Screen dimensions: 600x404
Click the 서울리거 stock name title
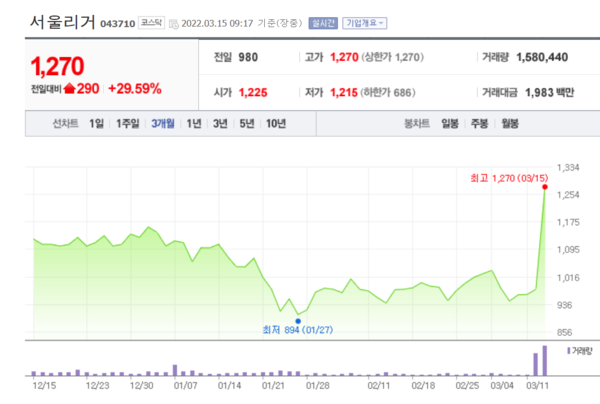pyautogui.click(x=63, y=22)
